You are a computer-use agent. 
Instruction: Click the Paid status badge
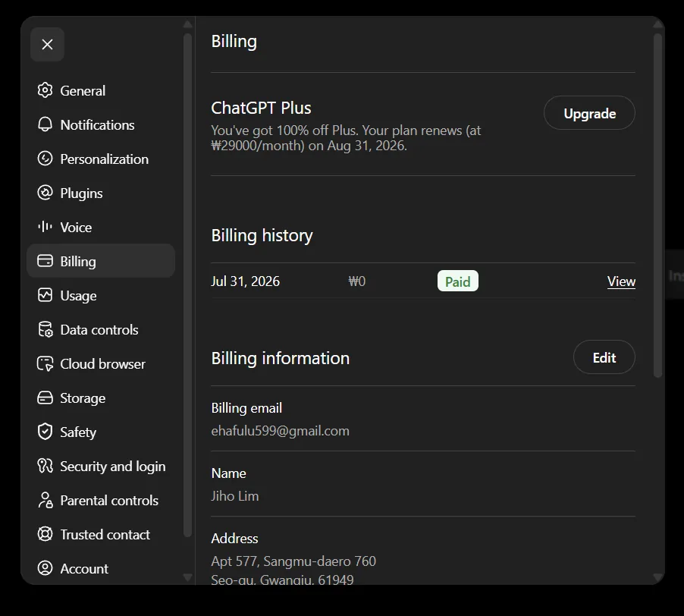[457, 281]
